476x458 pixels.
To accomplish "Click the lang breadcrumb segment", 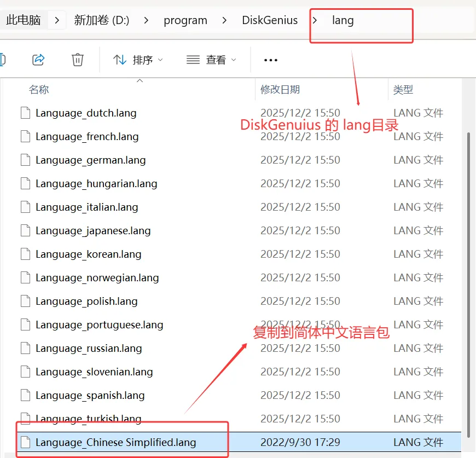I will pos(343,20).
